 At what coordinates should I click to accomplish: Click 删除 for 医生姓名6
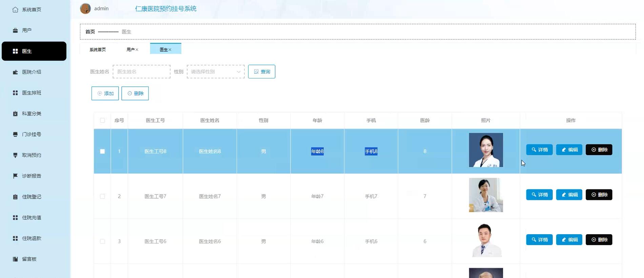[599, 240]
